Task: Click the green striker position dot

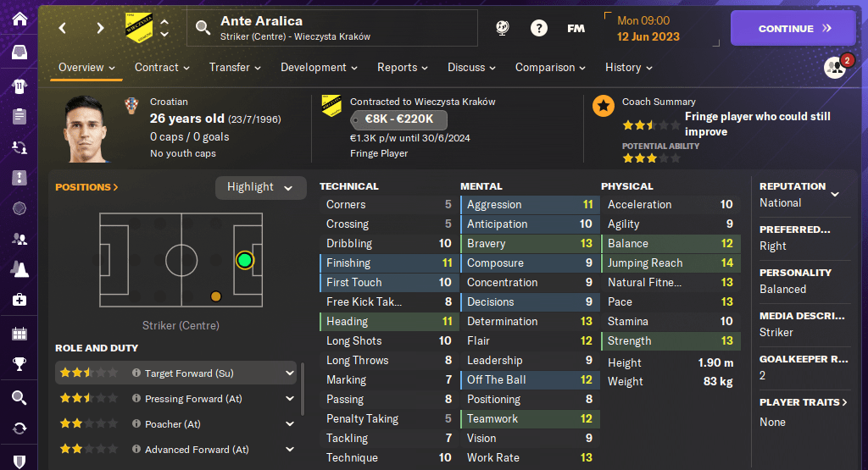Action: click(245, 260)
